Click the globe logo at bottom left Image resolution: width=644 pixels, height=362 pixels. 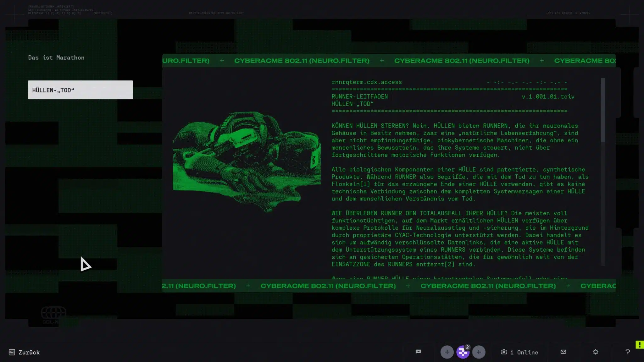click(53, 313)
